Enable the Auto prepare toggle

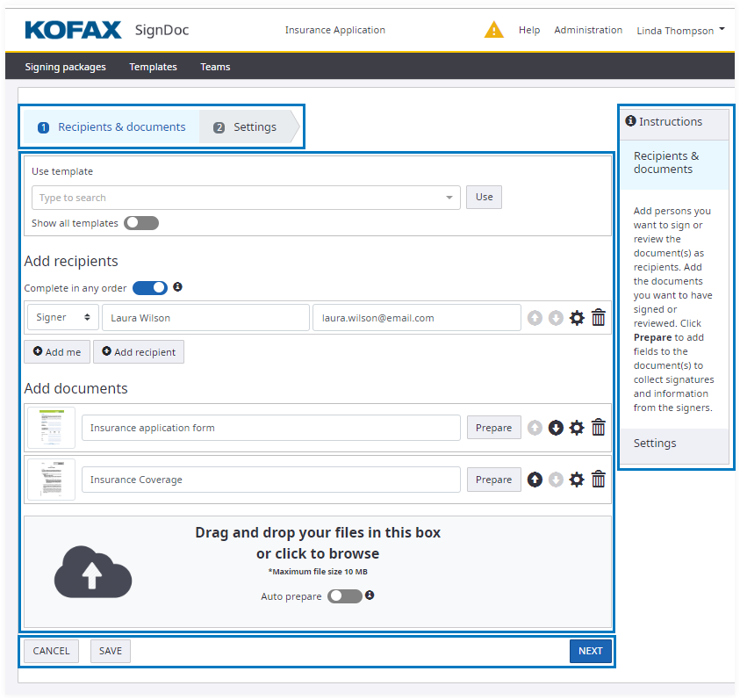[344, 596]
